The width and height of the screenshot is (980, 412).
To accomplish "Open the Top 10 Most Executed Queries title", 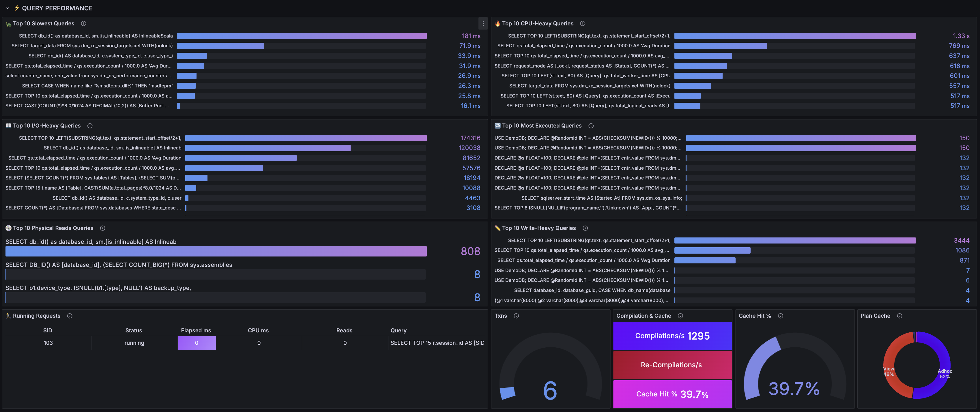I will click(x=542, y=126).
